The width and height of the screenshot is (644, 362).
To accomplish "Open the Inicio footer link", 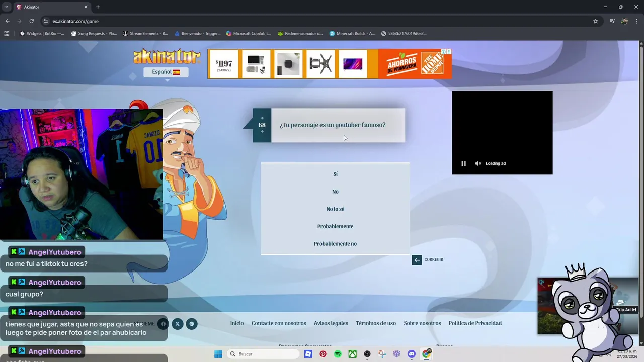I will coord(237,323).
